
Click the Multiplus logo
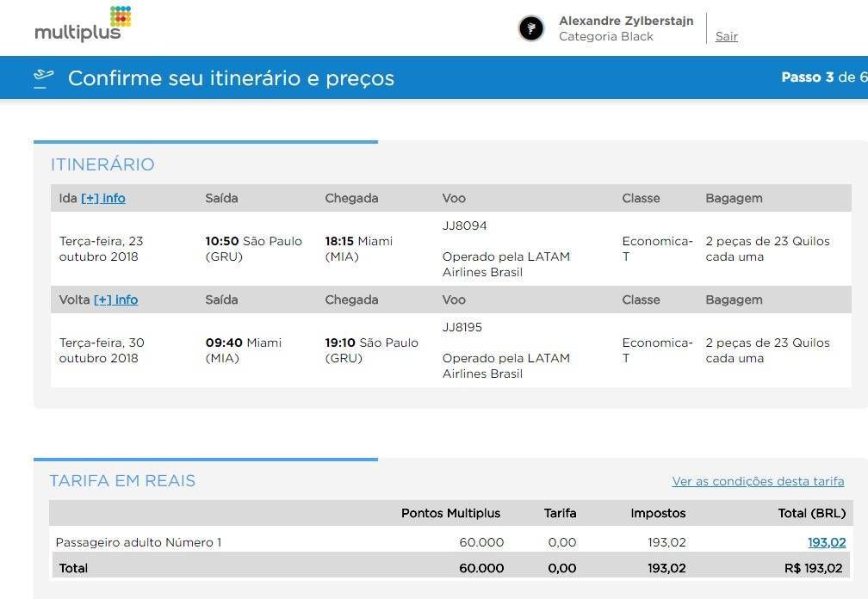(x=83, y=24)
